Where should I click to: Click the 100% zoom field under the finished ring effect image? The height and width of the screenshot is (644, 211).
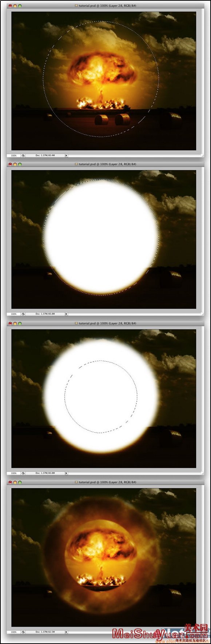pyautogui.click(x=14, y=632)
